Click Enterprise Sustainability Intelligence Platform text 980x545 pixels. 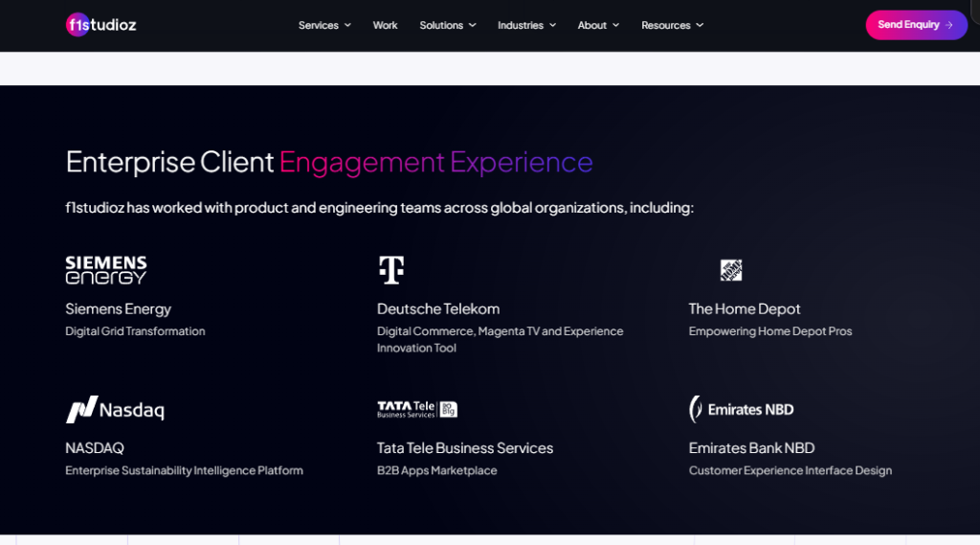[x=185, y=470]
